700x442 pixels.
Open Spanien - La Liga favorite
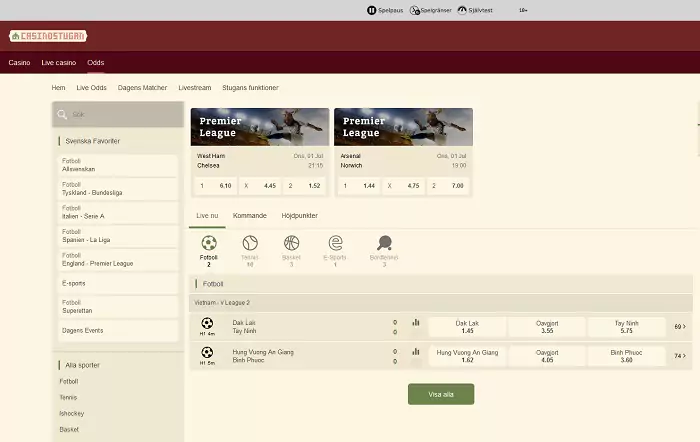[x=118, y=236]
